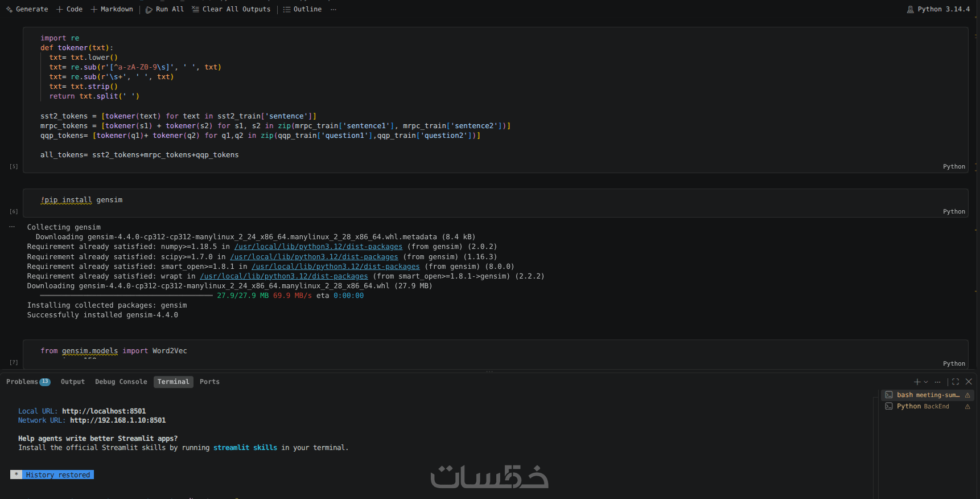Close the bottom panel
Viewport: 980px width, 499px height.
pyautogui.click(x=969, y=382)
